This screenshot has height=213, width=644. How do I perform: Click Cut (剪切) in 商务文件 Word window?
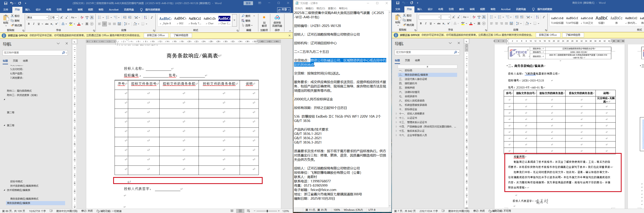pyautogui.click(x=407, y=15)
